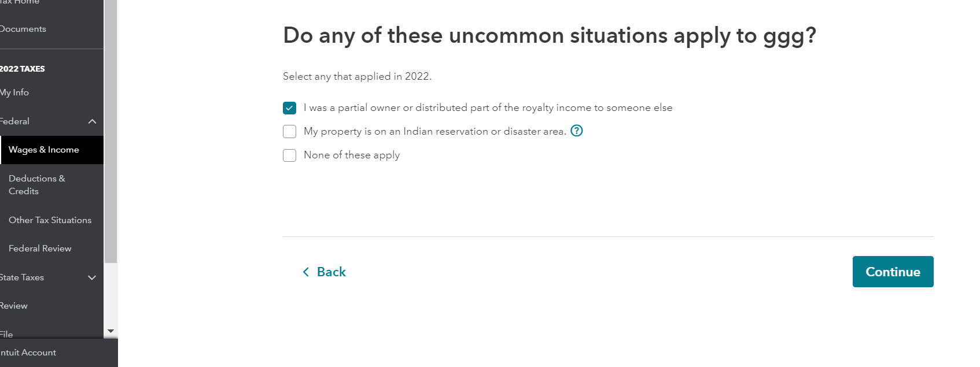Go to Other Tax Situations
Screen dimensions: 980x367
[x=50, y=220]
